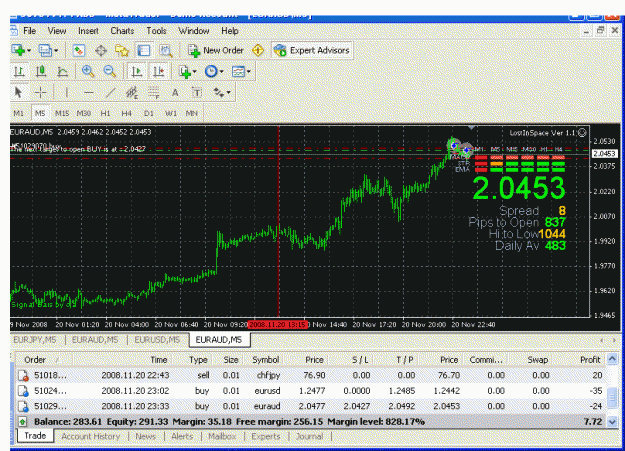The width and height of the screenshot is (625, 451).
Task: Select the Fibonacci retracement tool
Action: 153,93
